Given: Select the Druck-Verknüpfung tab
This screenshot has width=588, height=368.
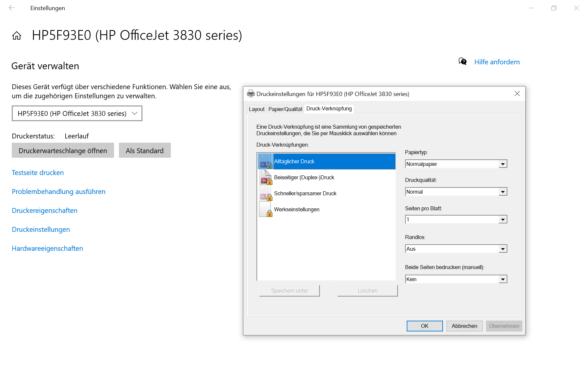Looking at the screenshot, I should tap(329, 108).
